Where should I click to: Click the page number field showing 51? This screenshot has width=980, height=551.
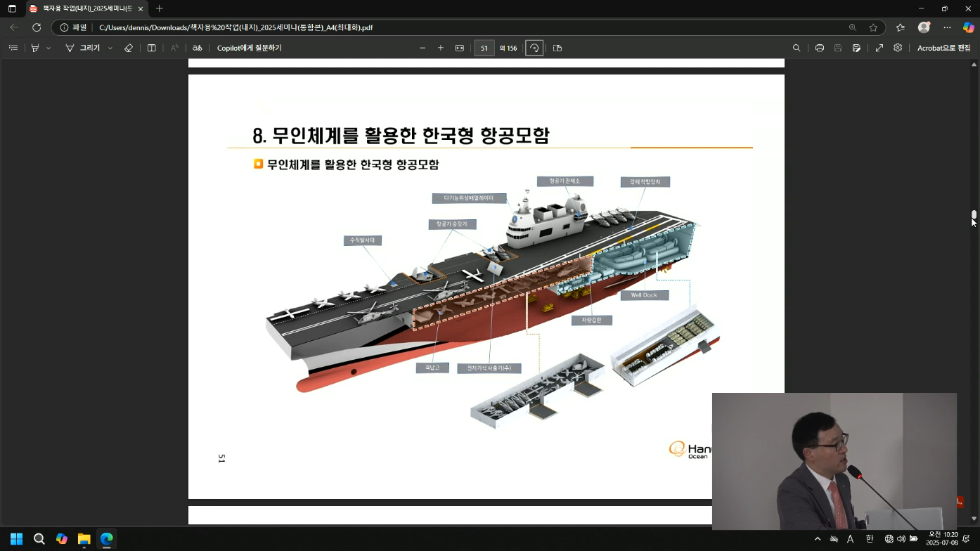(484, 48)
